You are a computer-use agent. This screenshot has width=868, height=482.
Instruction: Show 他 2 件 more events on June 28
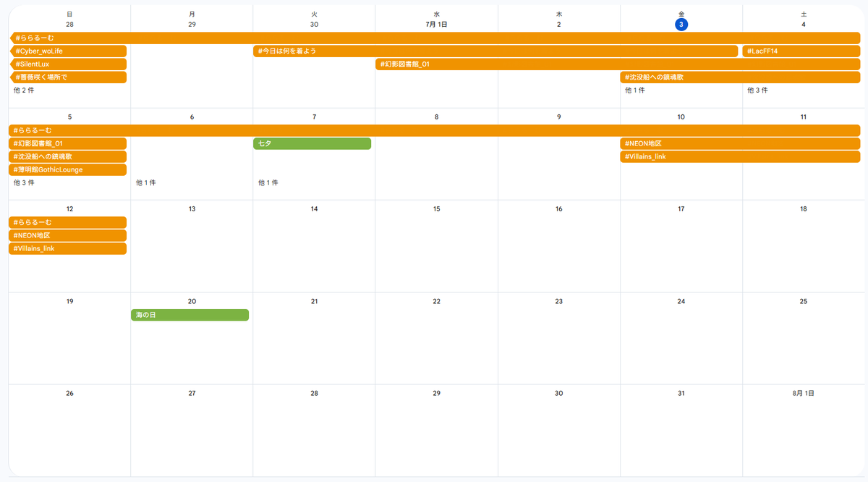coord(24,90)
